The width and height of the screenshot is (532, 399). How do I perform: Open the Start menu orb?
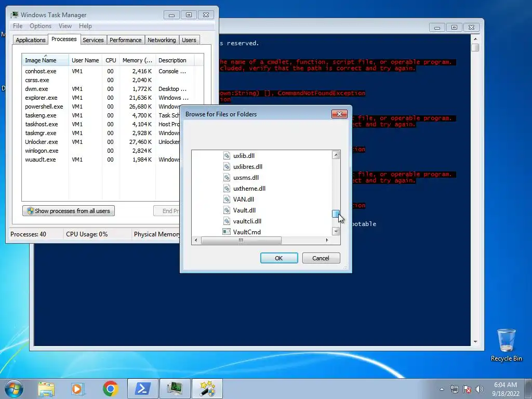[x=14, y=389]
